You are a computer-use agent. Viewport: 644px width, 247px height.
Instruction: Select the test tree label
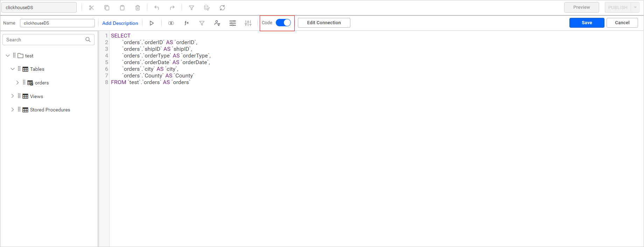coord(29,56)
